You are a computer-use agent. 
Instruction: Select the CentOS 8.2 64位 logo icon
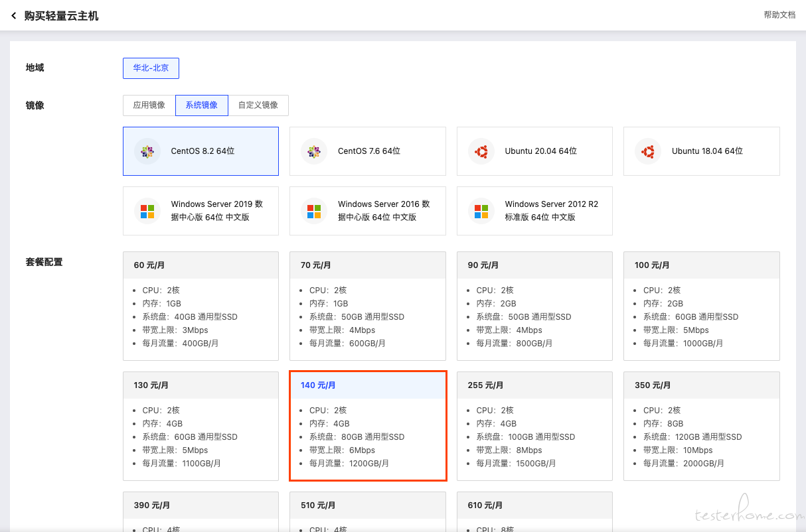147,151
